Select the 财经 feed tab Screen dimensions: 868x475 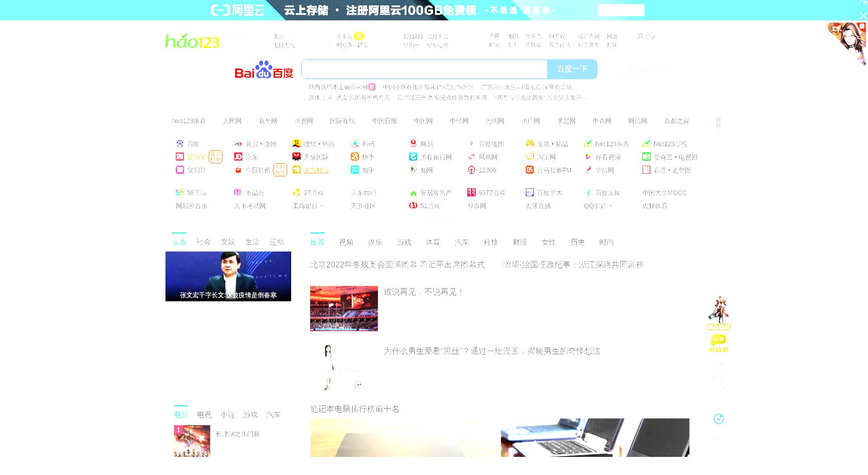(520, 242)
